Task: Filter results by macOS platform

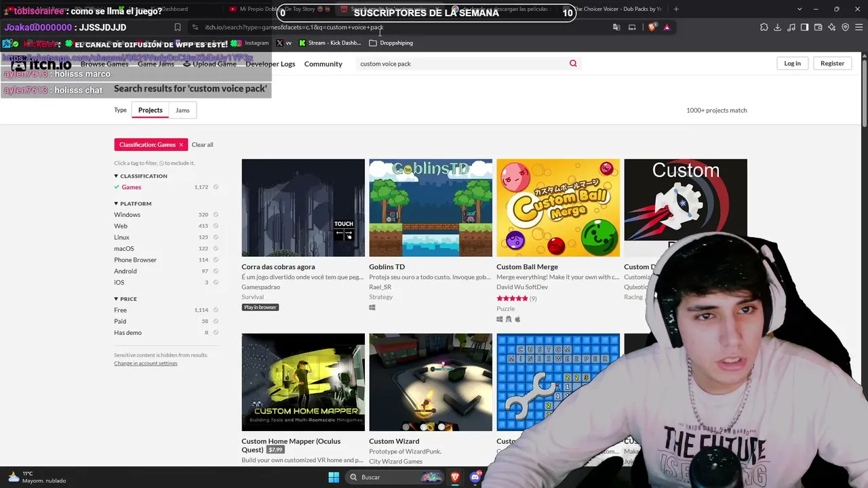Action: tap(124, 249)
